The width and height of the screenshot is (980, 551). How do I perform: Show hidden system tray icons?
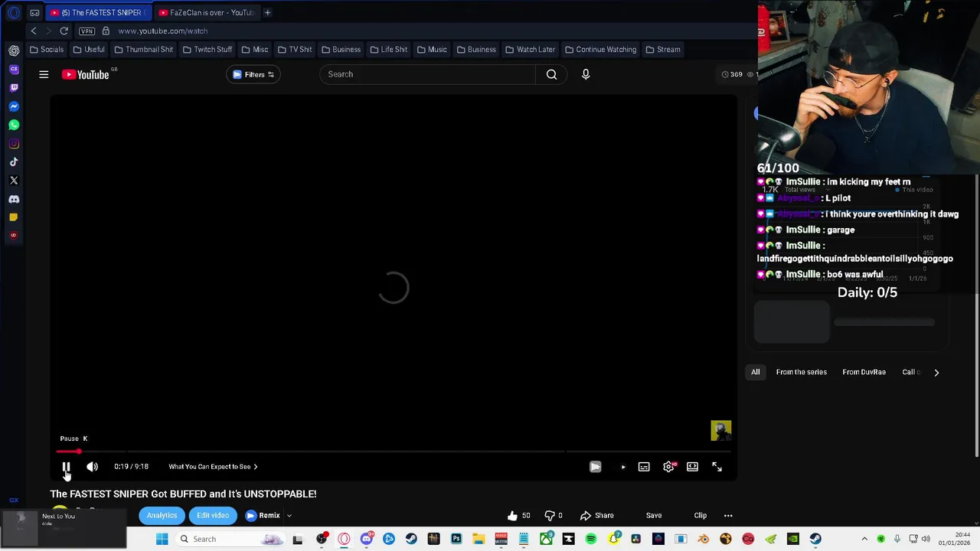pos(864,540)
